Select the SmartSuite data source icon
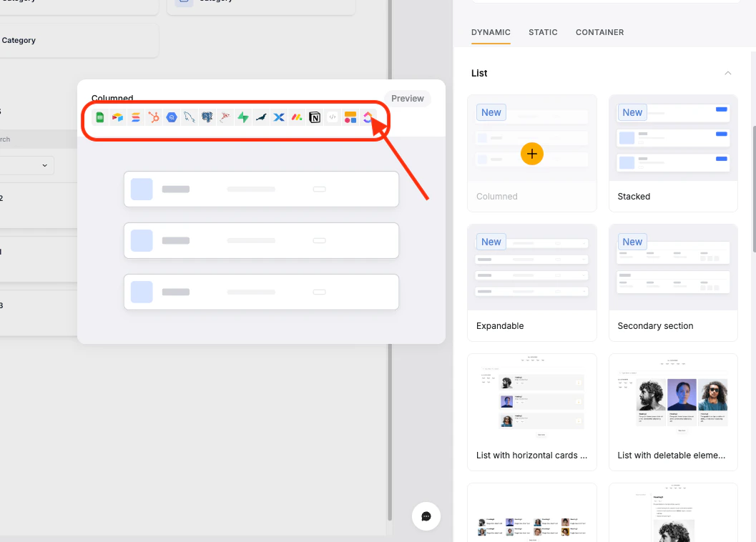This screenshot has width=756, height=542. point(135,117)
